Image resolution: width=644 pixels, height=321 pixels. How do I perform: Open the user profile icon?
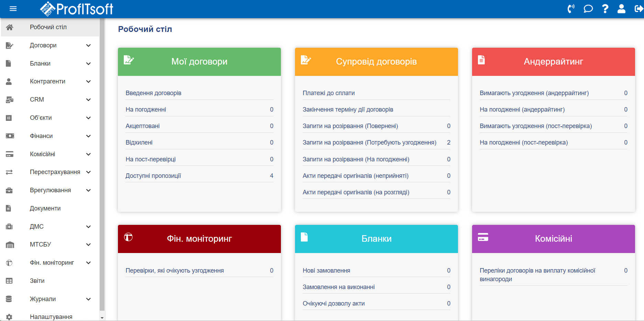[x=621, y=9]
